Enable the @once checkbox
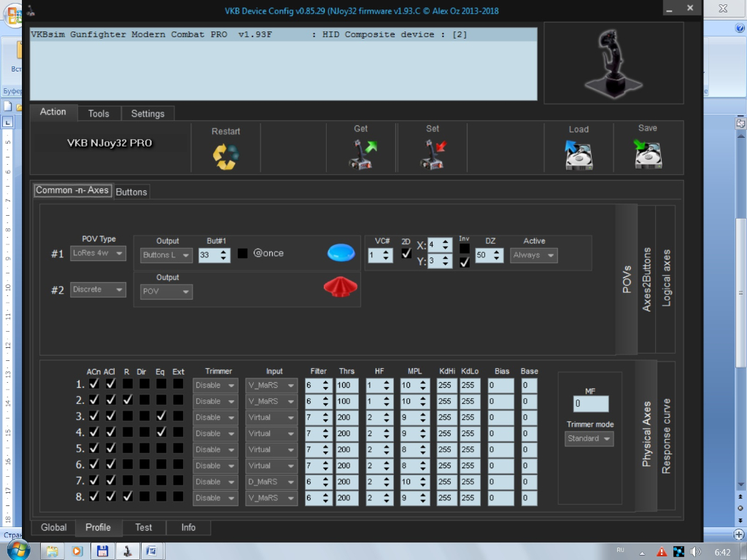Screen dimensions: 747x560 [243, 254]
